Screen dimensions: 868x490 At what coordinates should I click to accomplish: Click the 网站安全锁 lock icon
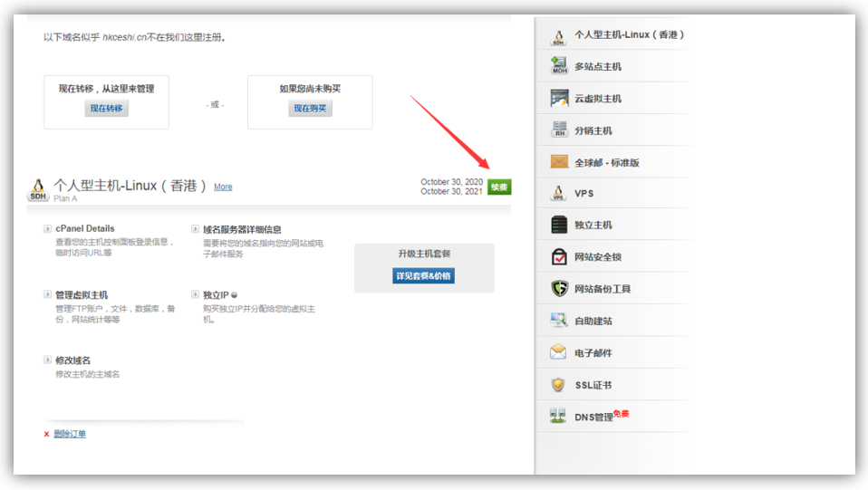pyautogui.click(x=559, y=257)
